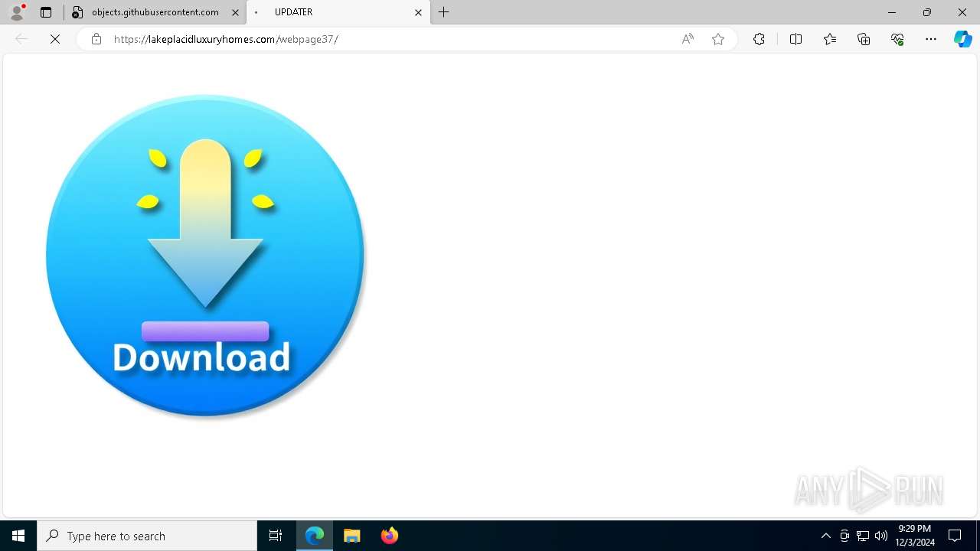The image size is (980, 551).
Task: Open a new tab with plus button
Action: point(444,12)
